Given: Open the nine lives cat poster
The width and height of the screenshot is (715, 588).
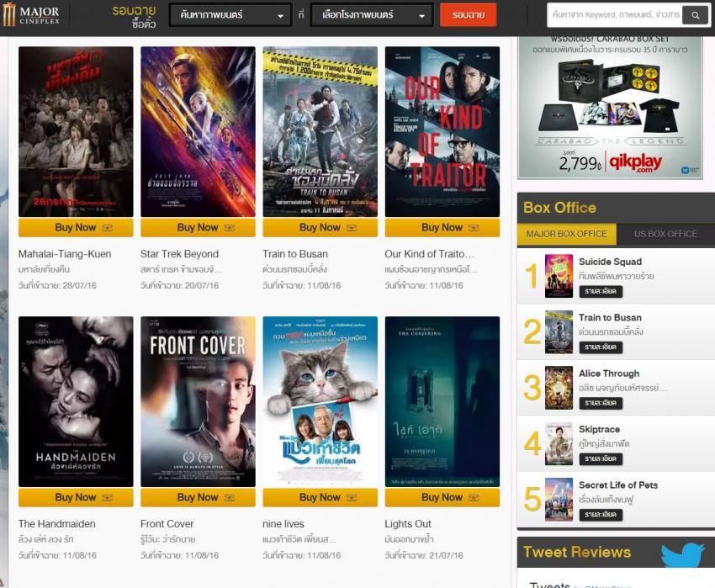Looking at the screenshot, I should [x=320, y=401].
